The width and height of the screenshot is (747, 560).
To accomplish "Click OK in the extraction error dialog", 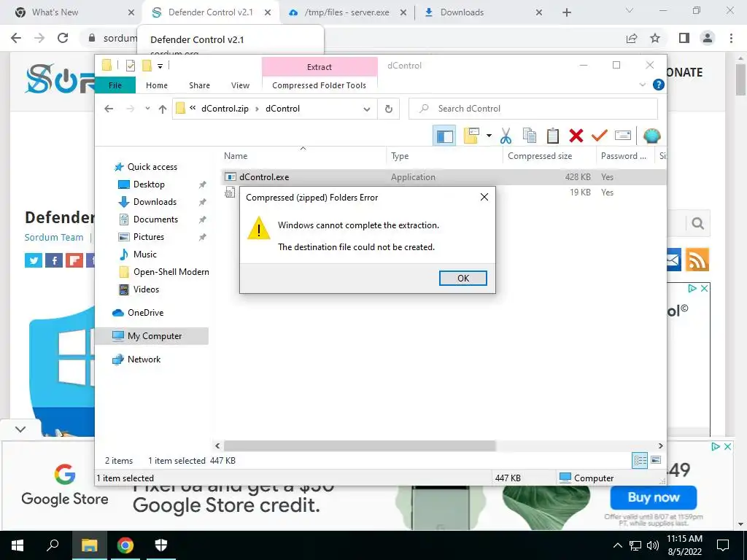I will coord(462,278).
